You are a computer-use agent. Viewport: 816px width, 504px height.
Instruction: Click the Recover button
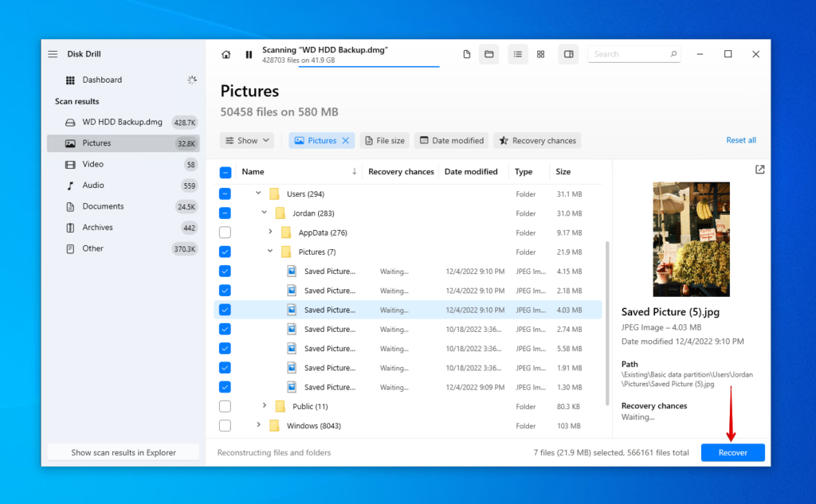(x=732, y=452)
